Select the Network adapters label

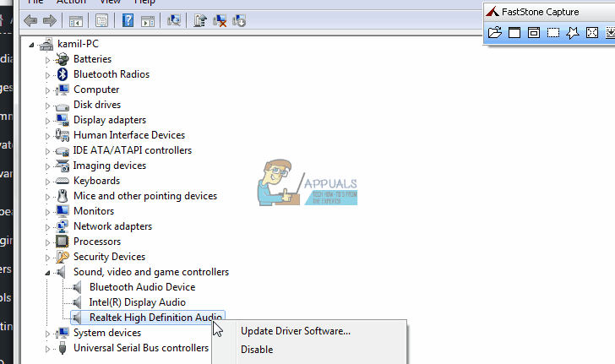(113, 226)
